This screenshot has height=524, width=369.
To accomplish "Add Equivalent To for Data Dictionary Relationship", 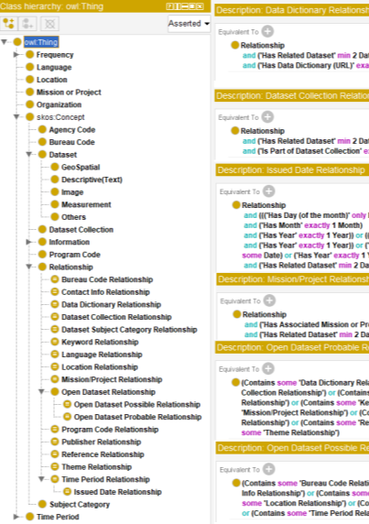I will tap(267, 31).
